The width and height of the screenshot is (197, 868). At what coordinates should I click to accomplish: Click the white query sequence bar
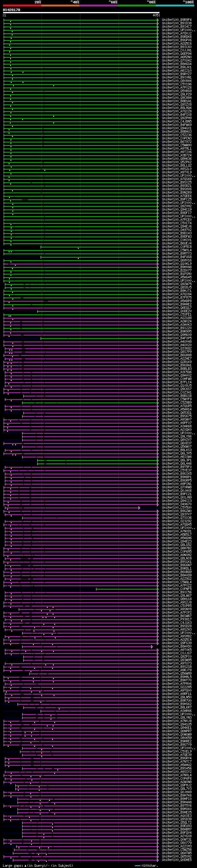click(81, 13)
